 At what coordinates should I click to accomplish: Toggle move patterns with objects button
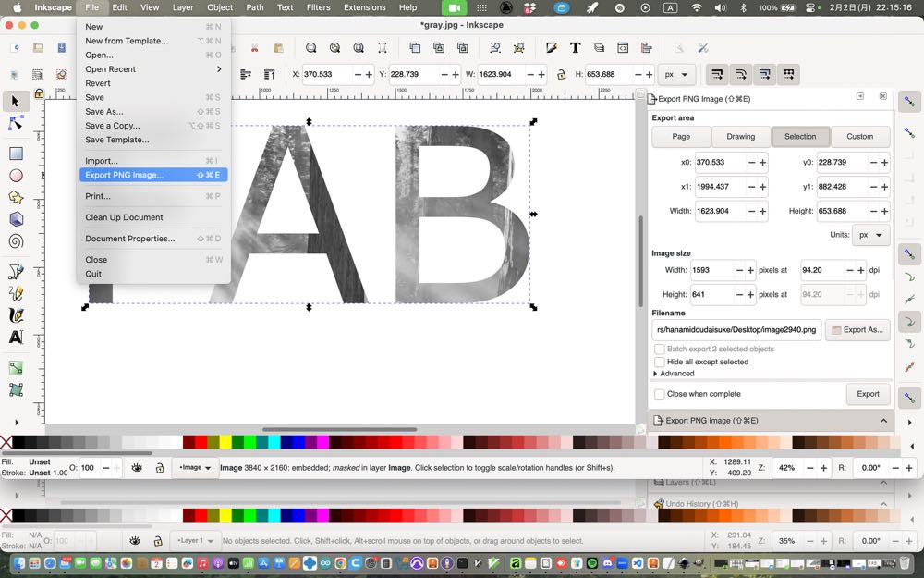click(788, 74)
